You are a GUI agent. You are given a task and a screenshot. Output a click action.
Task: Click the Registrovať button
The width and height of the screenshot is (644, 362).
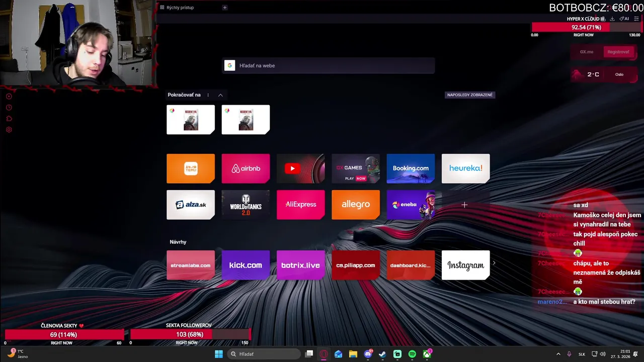click(618, 52)
